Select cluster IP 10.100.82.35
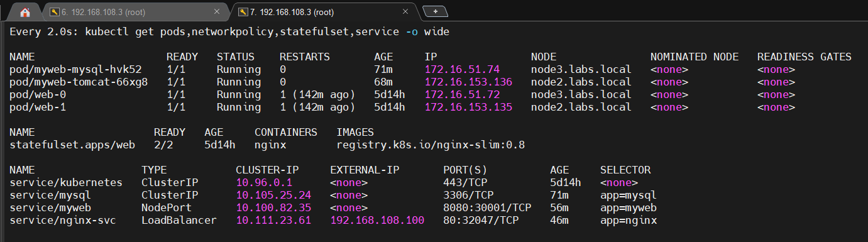Screen dimensions: 868x242 tap(273, 207)
